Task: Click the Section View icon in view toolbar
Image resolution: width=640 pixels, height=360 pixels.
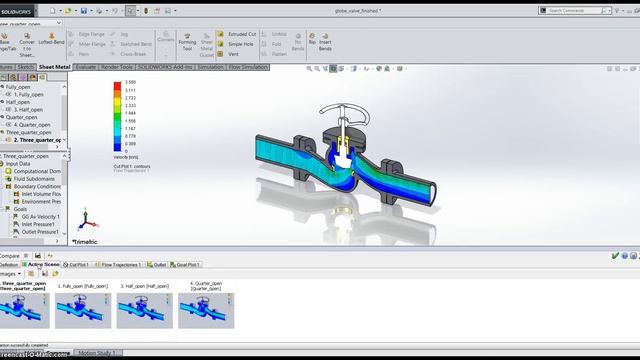Action: [x=333, y=69]
